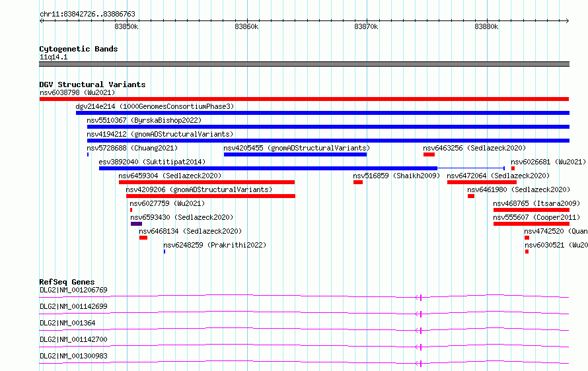Select the 11q14.1 band label
This screenshot has width=588, height=371.
[x=54, y=57]
